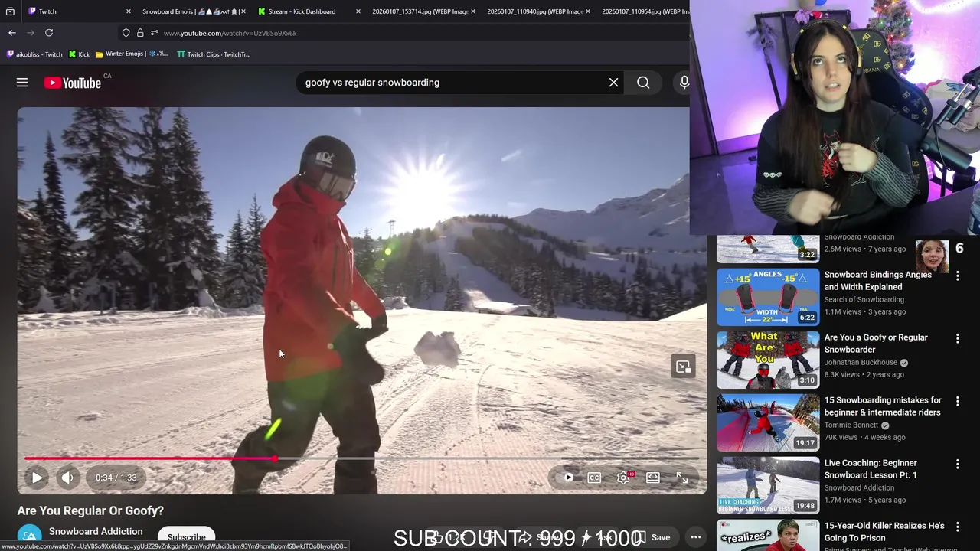Viewport: 980px width, 551px height.
Task: Open options for Goofy or Regular Snowboarder video
Action: (x=957, y=338)
